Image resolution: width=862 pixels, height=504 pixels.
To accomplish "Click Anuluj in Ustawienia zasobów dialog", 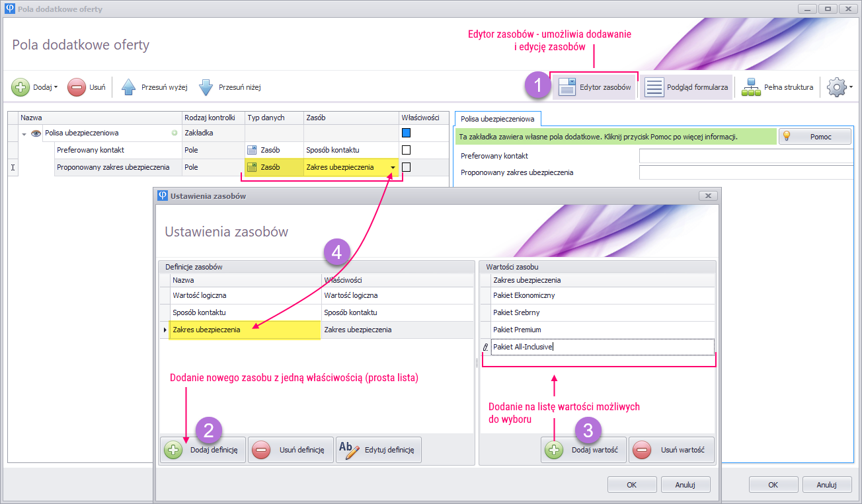I will point(685,484).
